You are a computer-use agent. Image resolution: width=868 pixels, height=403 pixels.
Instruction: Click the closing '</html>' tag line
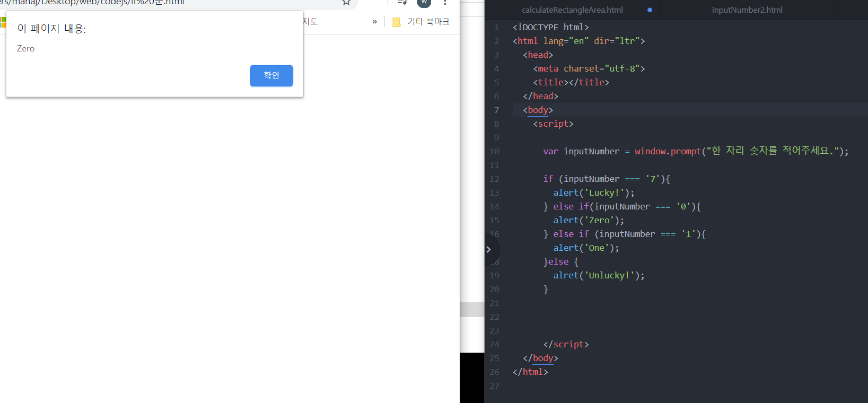tap(530, 372)
